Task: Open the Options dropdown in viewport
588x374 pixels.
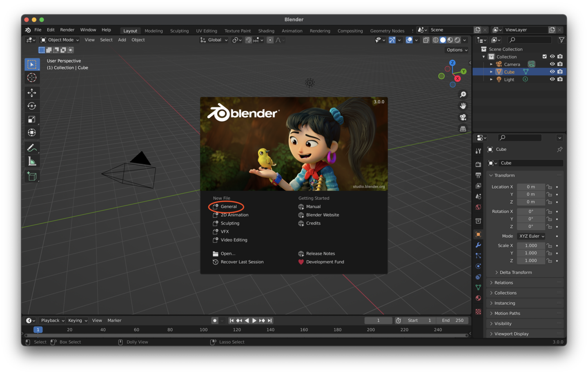Action: 457,50
